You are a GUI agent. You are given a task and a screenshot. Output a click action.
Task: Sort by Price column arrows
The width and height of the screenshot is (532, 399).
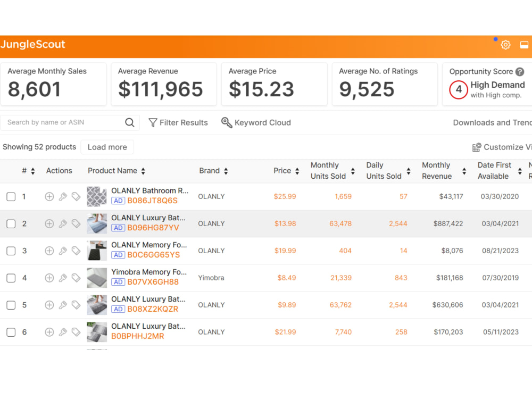(297, 171)
